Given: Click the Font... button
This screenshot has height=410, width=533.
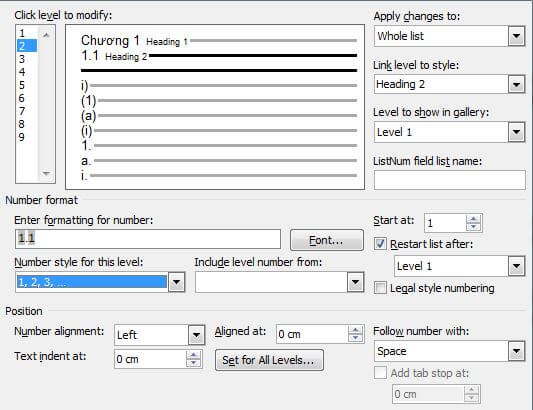Looking at the screenshot, I should 327,240.
